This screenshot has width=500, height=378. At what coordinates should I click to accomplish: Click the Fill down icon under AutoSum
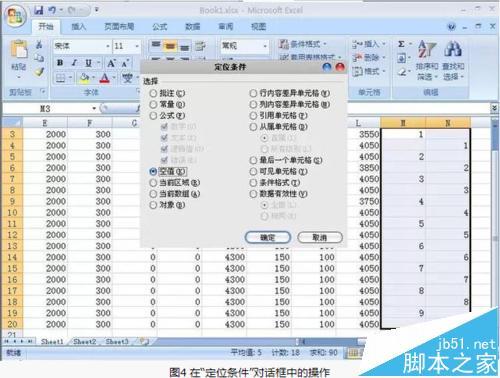pyautogui.click(x=401, y=59)
